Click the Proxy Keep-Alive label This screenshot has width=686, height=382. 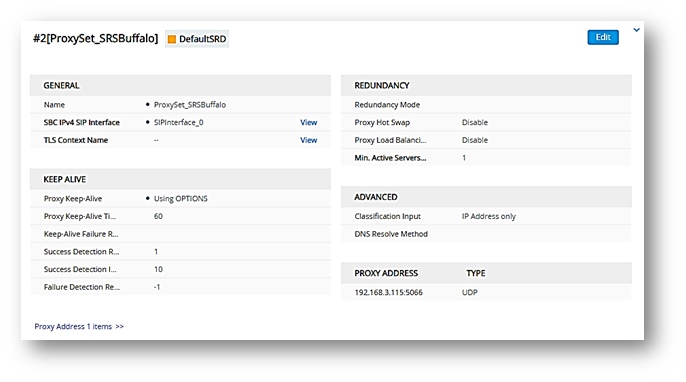73,199
